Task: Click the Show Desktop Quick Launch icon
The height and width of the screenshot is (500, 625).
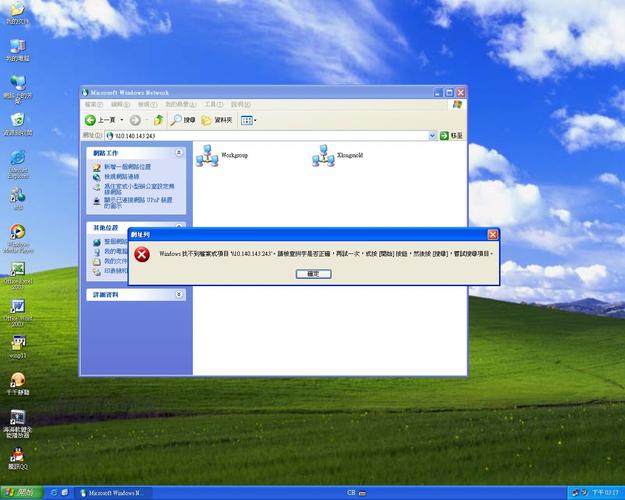Action: click(x=65, y=493)
